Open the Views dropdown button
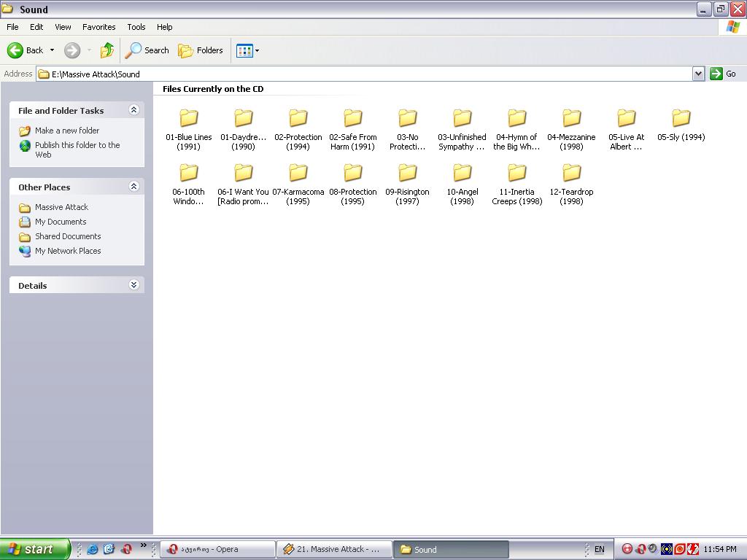The image size is (747, 560). pos(247,50)
